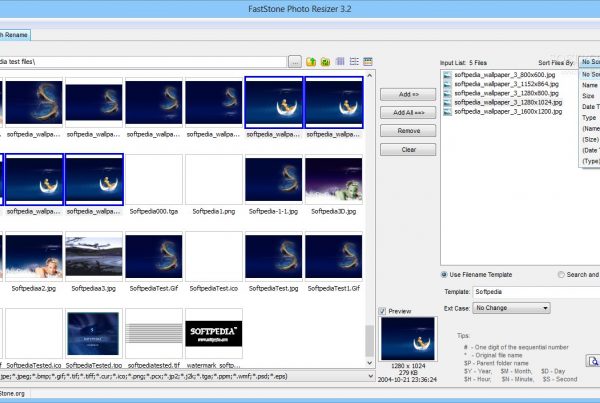The image size is (600, 403).
Task: Switch to list view icon
Action: pos(354,61)
